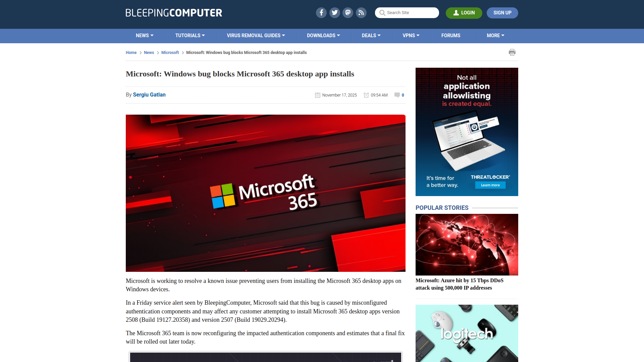Viewport: 644px width, 362px height.
Task: Expand the NEWS dropdown menu
Action: [x=145, y=36]
